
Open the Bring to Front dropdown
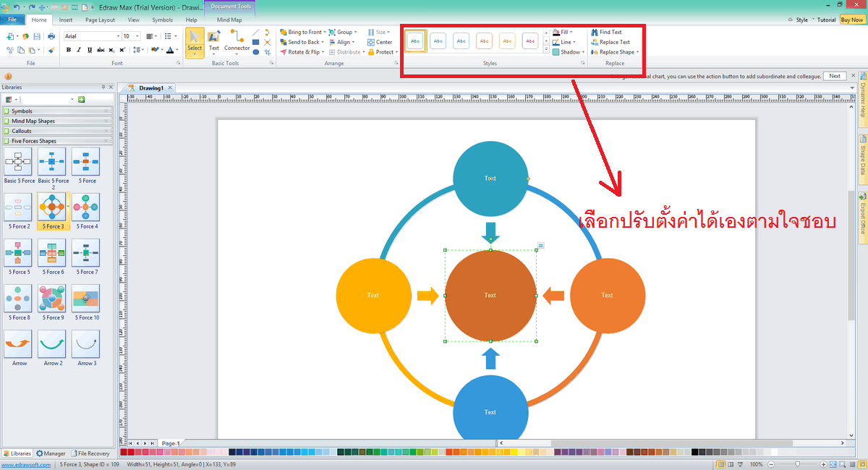click(x=303, y=32)
